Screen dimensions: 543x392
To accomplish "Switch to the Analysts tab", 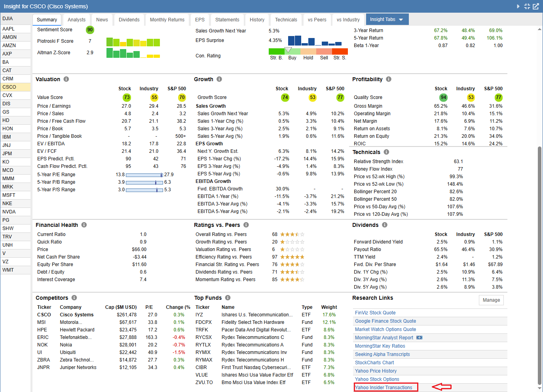I will (x=76, y=20).
